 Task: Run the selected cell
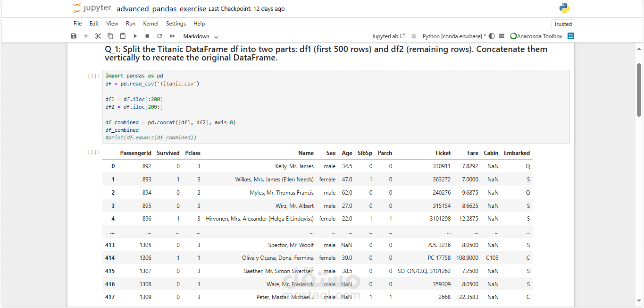(x=135, y=36)
